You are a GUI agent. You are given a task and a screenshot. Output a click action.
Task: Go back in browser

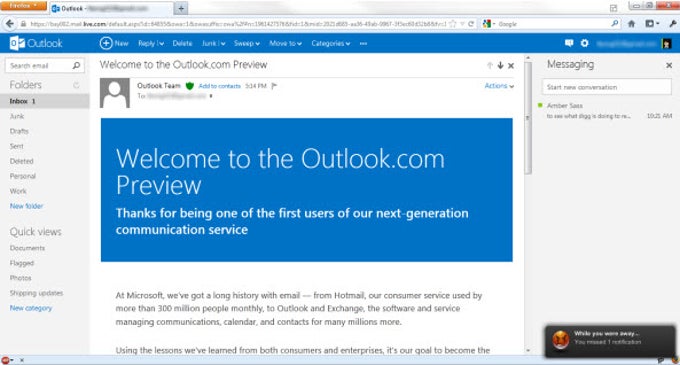click(10, 24)
